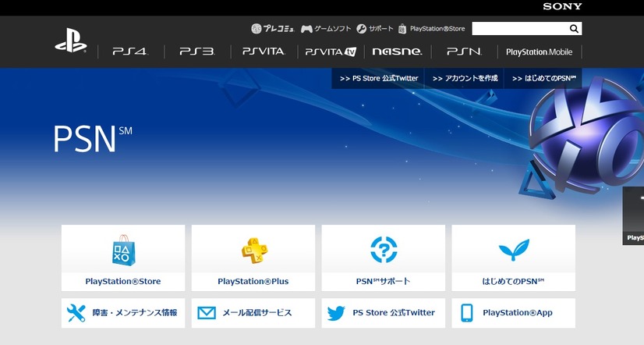Click the smartphone app icon
This screenshot has height=345, width=644.
click(467, 313)
